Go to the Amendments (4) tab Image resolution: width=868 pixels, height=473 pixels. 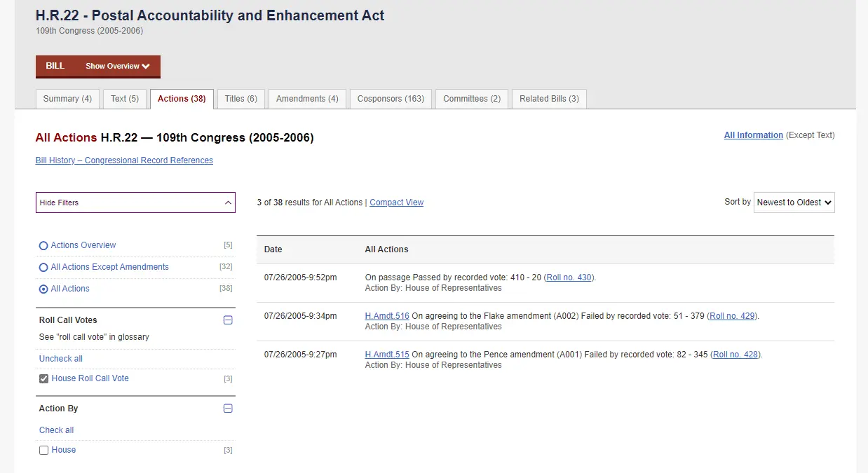point(307,99)
